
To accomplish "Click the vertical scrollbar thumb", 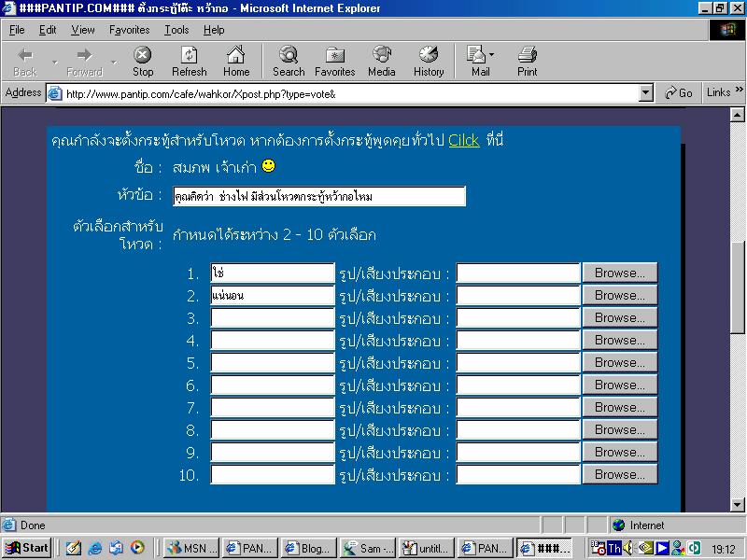I will [737, 288].
